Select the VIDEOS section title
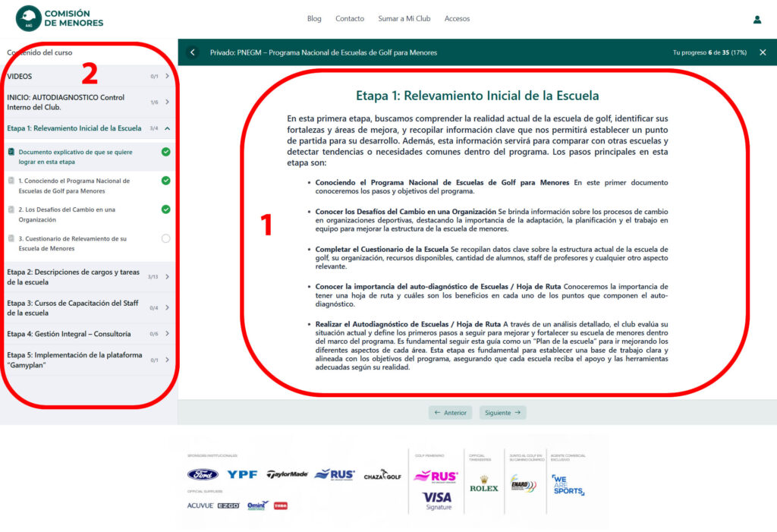The width and height of the screenshot is (777, 532). click(x=19, y=77)
